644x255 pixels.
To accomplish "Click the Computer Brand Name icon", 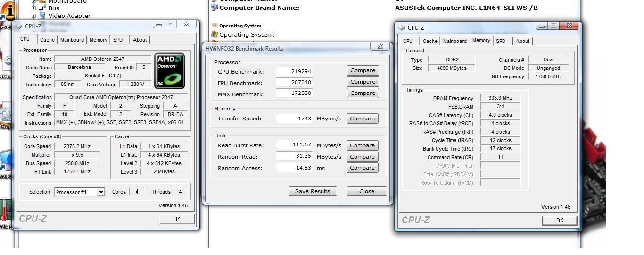I will [215, 8].
